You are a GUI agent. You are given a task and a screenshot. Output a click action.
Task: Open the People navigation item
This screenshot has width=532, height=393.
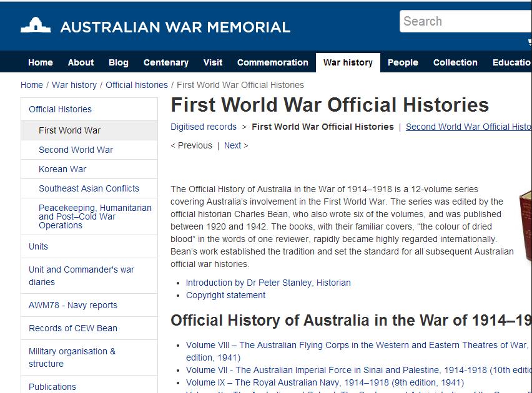403,62
